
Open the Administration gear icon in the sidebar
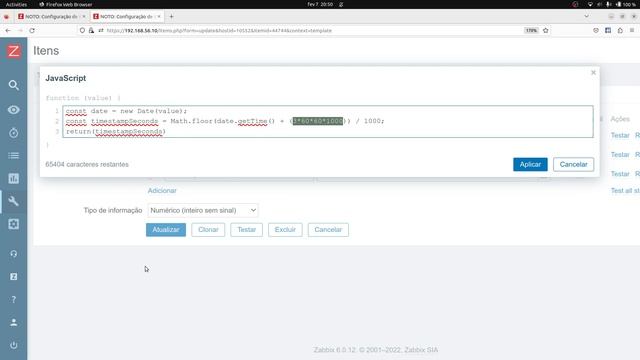[13, 224]
